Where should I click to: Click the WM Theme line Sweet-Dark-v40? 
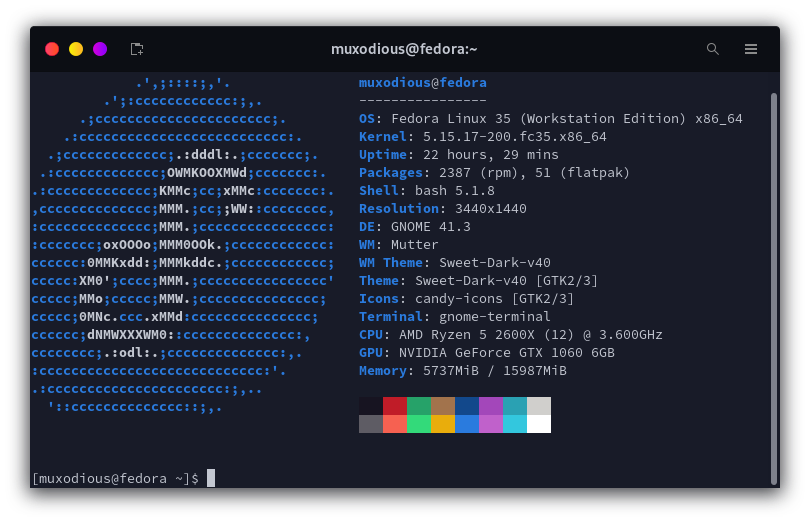(455, 263)
